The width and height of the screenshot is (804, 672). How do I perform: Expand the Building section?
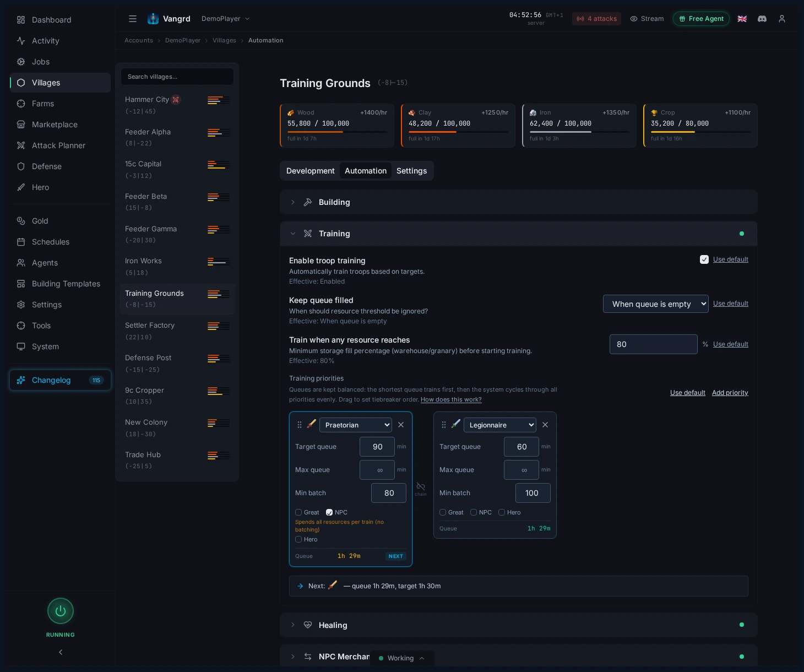[x=293, y=202]
